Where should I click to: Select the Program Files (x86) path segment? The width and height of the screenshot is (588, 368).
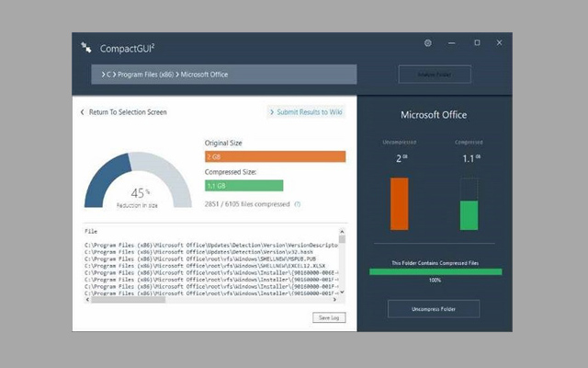click(144, 75)
